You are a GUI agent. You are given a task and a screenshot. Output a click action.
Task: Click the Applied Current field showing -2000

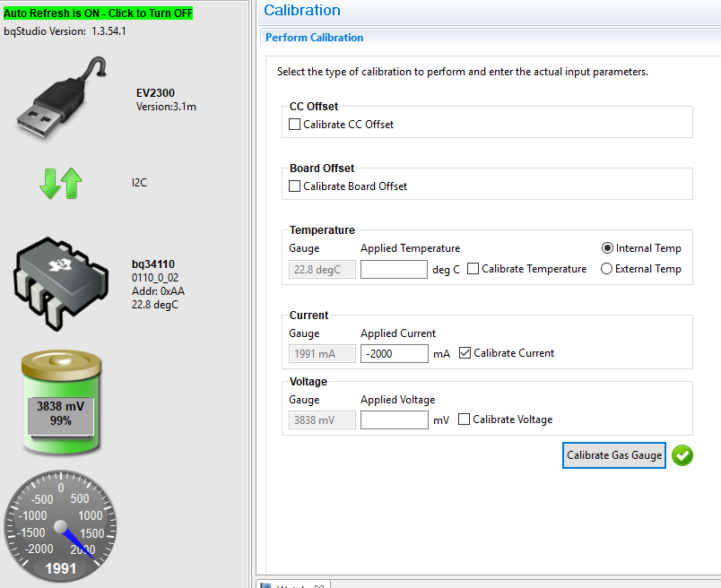tap(395, 353)
